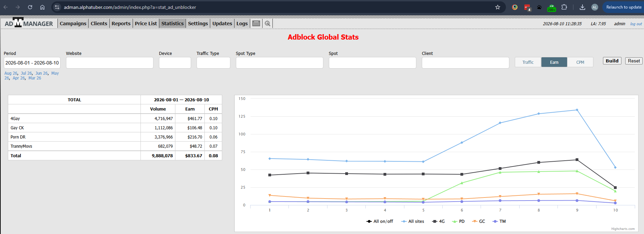Open the Highcharts.com credit link
Viewport: 644px width, 234px height.
(x=623, y=229)
